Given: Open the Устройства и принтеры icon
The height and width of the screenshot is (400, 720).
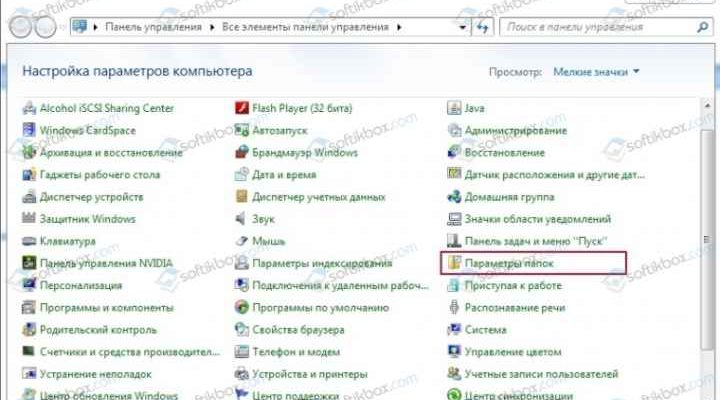Looking at the screenshot, I should point(242,374).
